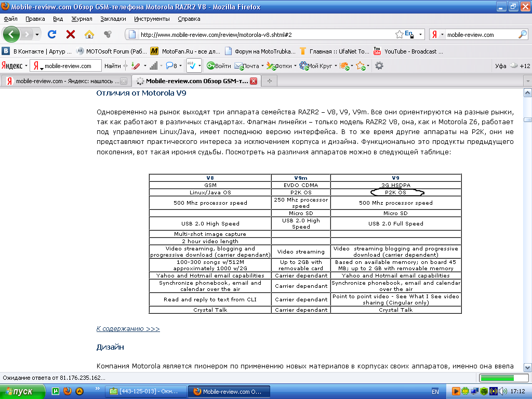Click the V9m table column header
The image size is (532, 399).
(301, 178)
